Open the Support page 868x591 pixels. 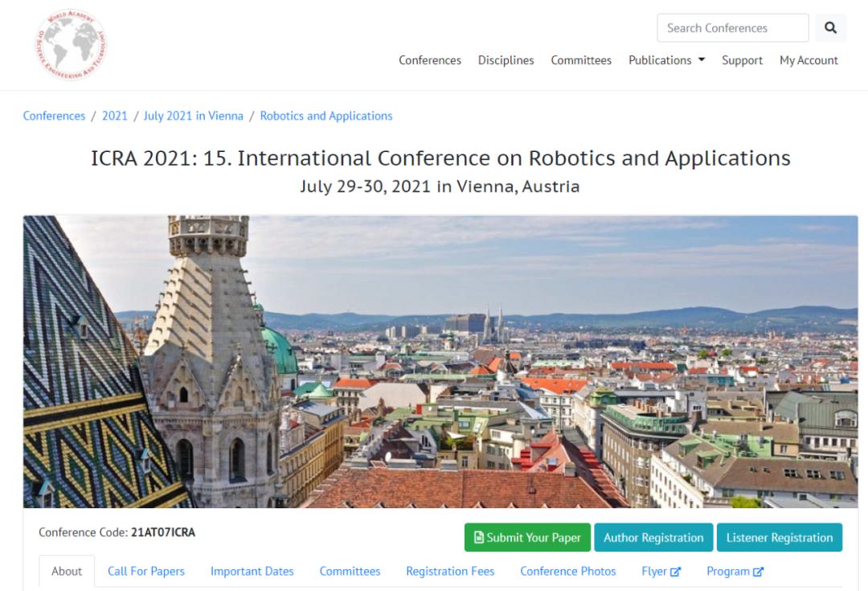click(x=742, y=60)
